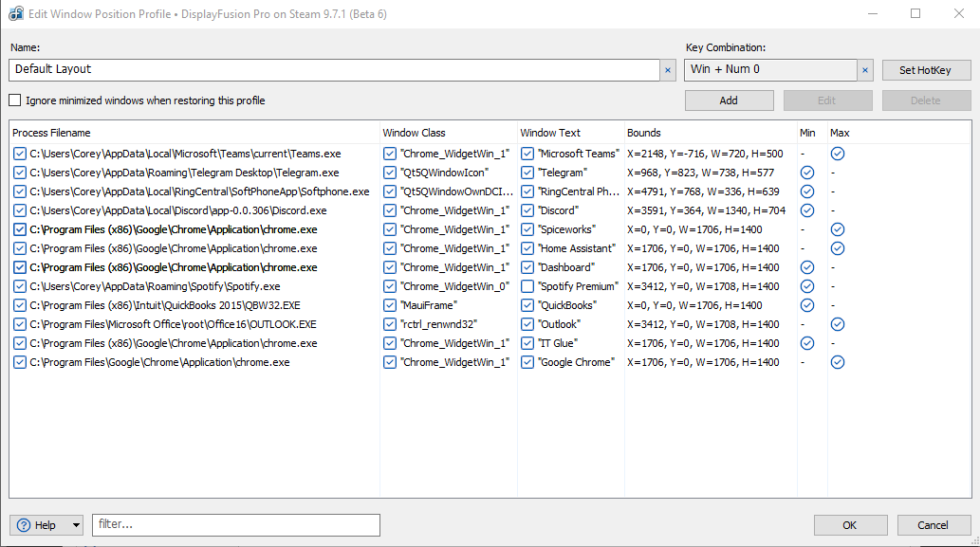Click the Min checkmark icon for Discord row

[807, 210]
